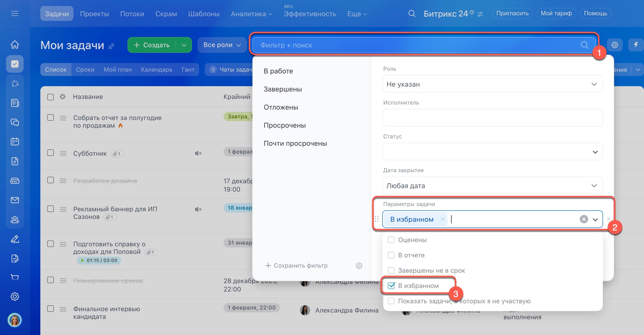Select the Просрочены preset filter
This screenshot has width=644, height=335.
pyautogui.click(x=284, y=125)
